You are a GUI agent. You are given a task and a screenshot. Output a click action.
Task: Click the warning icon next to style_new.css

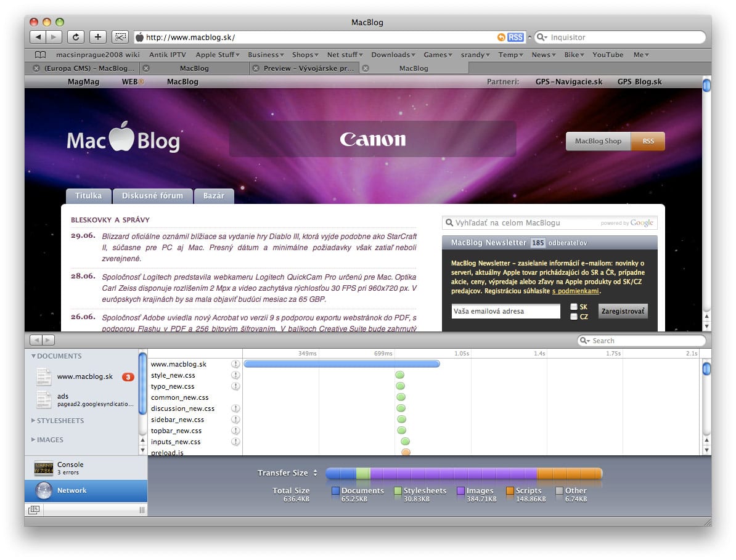235,375
